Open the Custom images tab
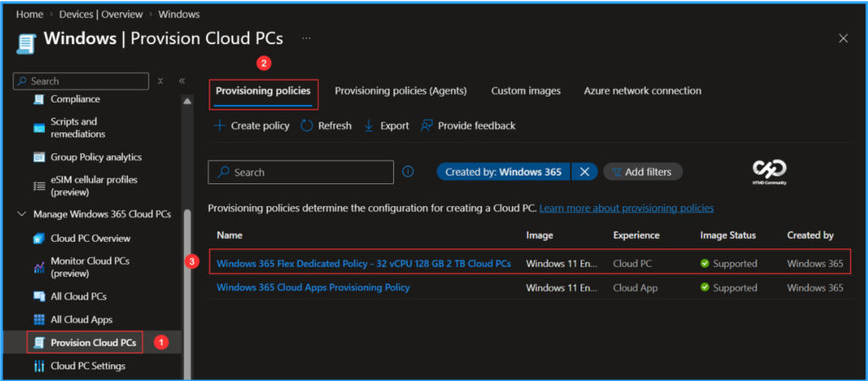The width and height of the screenshot is (868, 381). [526, 91]
